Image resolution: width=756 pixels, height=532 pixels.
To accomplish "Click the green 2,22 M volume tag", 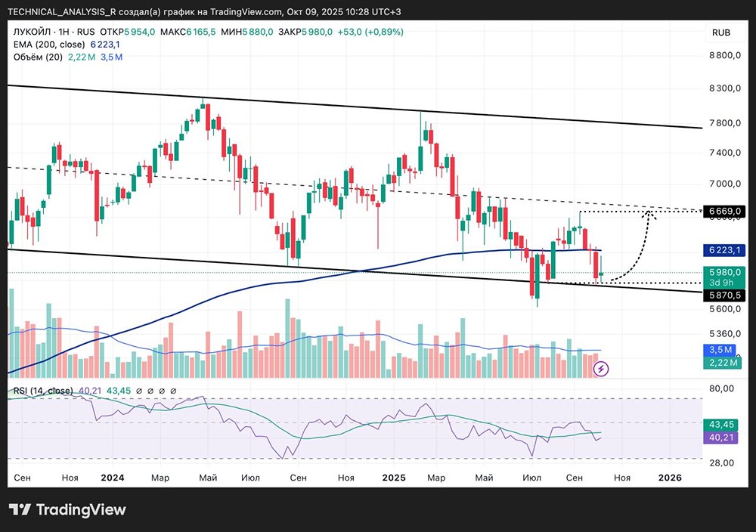I will tap(723, 363).
